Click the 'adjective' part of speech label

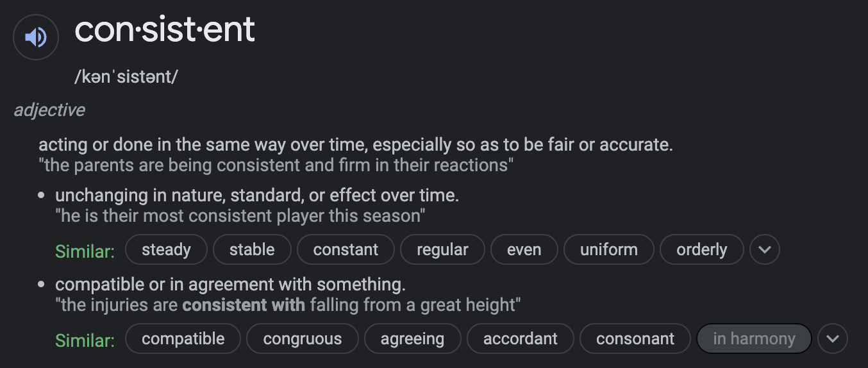point(49,110)
